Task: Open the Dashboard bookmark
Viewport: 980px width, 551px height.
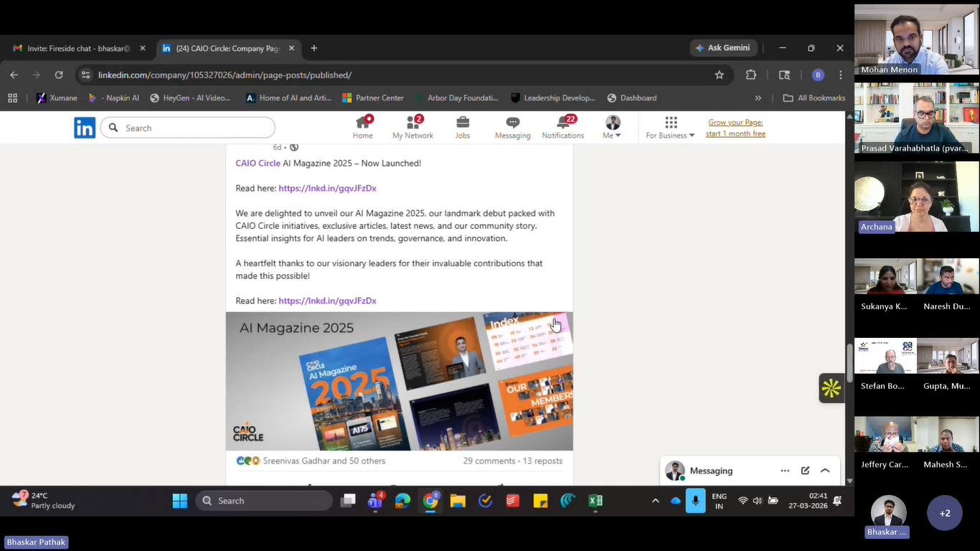Action: click(632, 98)
